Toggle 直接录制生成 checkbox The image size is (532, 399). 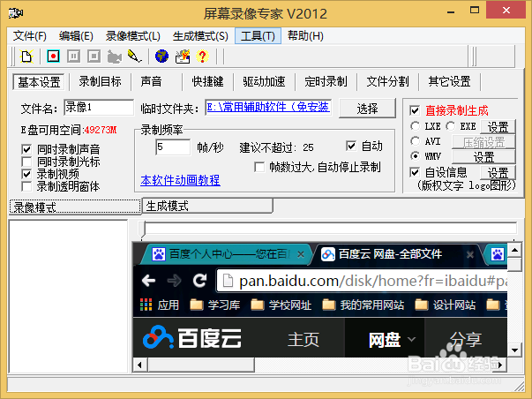415,110
